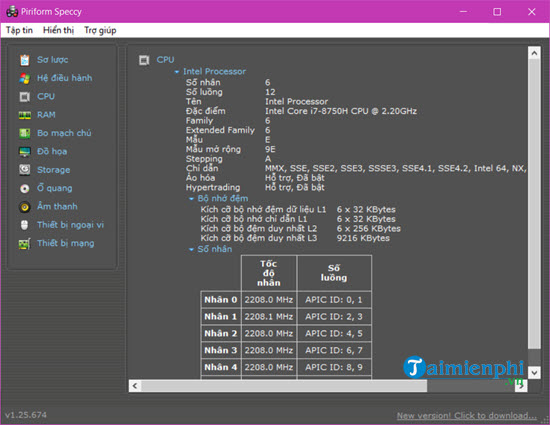Image resolution: width=550 pixels, height=425 pixels.
Task: Click the Thiết bị ngoại vi mouse icon
Action: pos(24,225)
